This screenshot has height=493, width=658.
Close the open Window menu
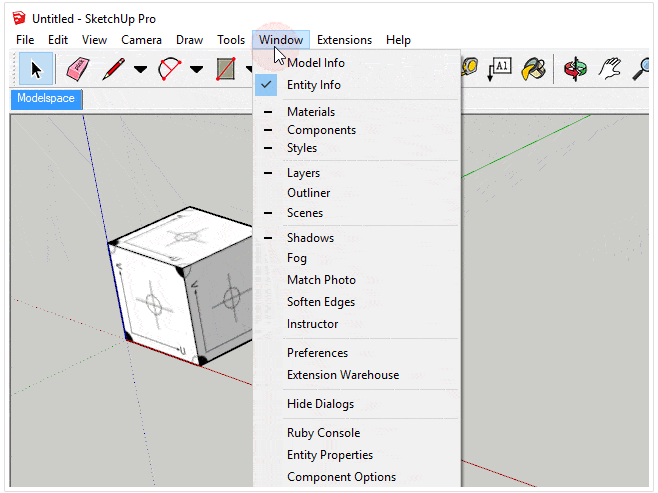[x=281, y=40]
